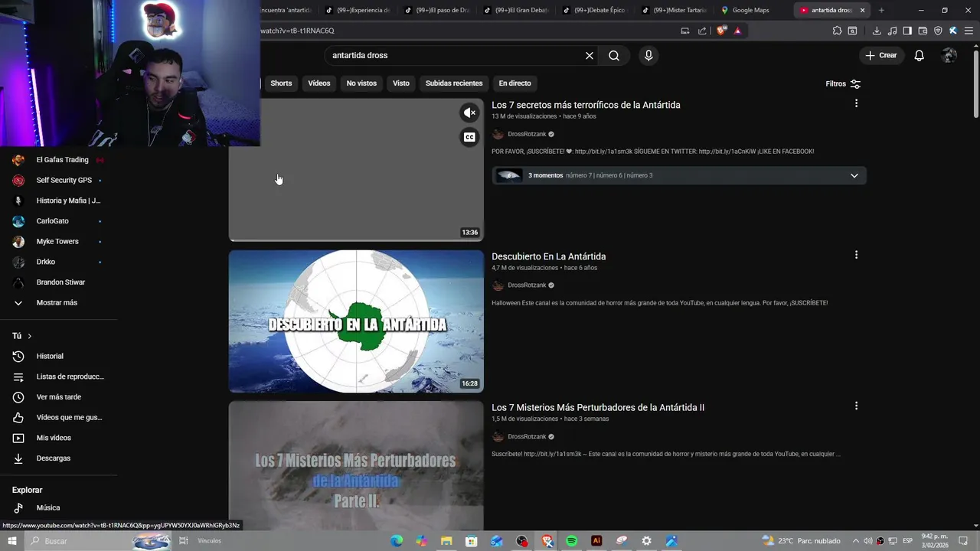Open options for 'Los 7 secretos más terroríficos' video

tap(856, 103)
